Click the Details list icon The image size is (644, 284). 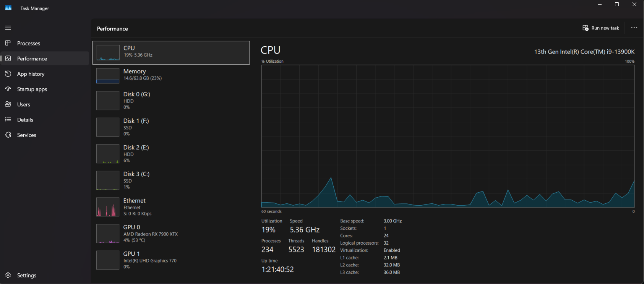coord(8,120)
